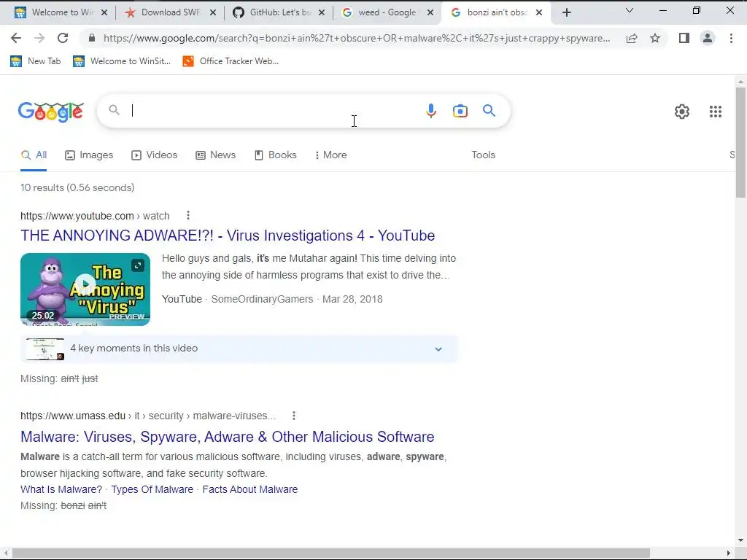This screenshot has height=560, width=747.
Task: Close the weed - Google tab
Action: tap(430, 13)
